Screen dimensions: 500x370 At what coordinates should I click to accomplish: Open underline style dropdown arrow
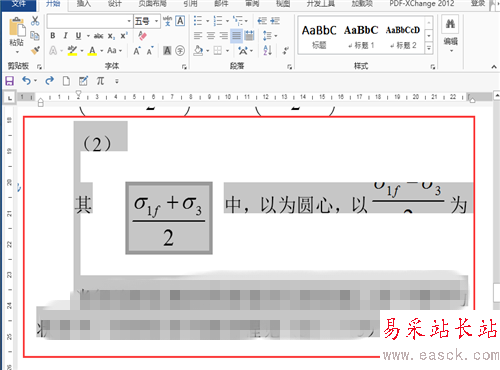tap(88, 36)
